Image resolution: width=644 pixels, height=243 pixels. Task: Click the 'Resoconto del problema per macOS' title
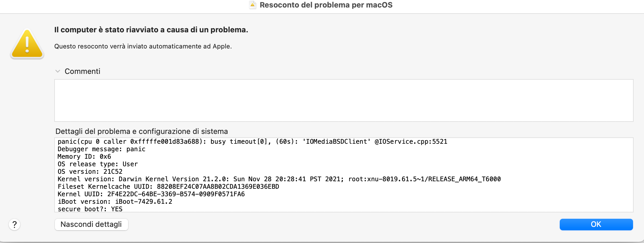(326, 5)
